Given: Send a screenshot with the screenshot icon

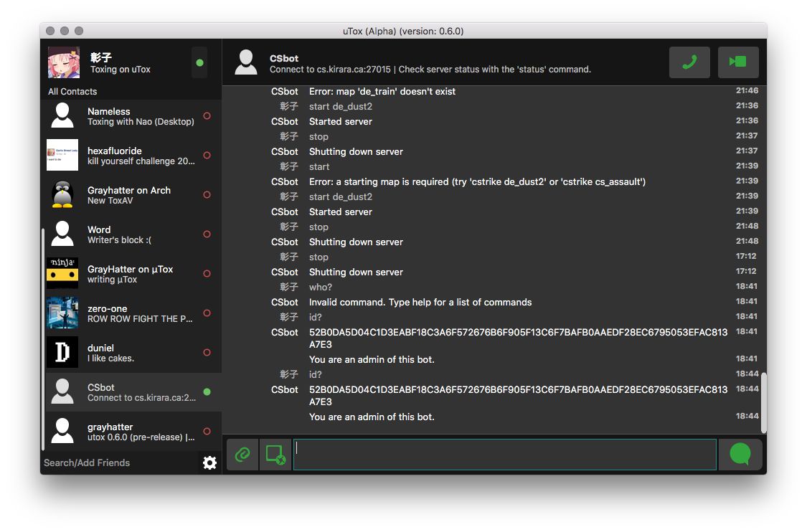Looking at the screenshot, I should point(275,454).
